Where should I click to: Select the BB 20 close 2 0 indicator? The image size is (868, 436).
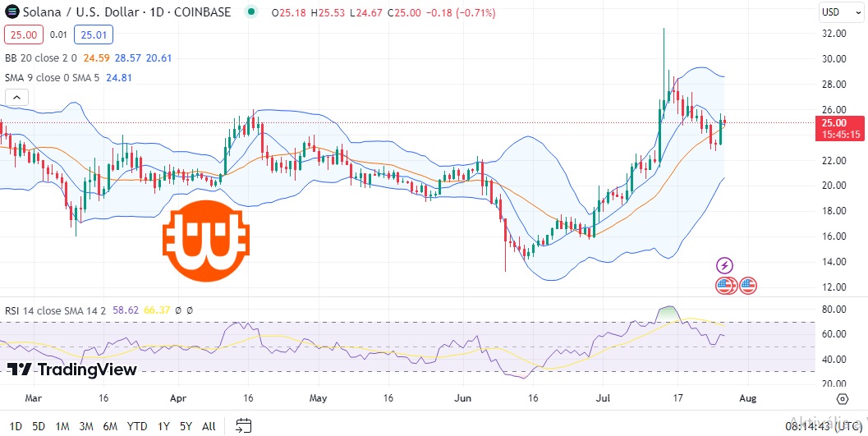click(x=41, y=57)
